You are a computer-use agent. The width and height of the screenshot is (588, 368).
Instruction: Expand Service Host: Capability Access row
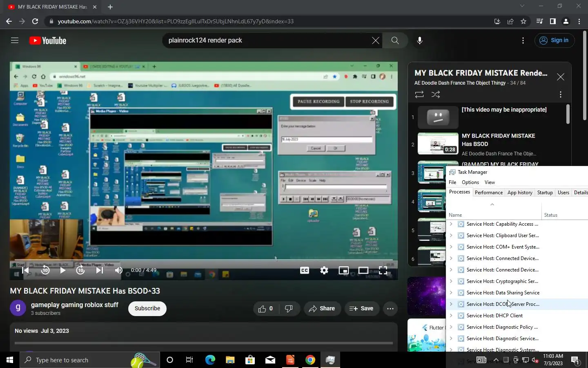tap(451, 224)
